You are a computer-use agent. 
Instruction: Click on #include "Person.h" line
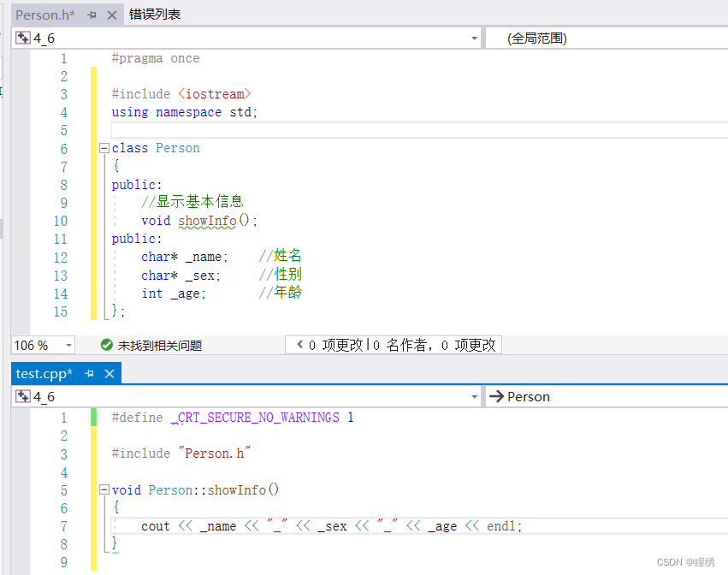tap(181, 453)
